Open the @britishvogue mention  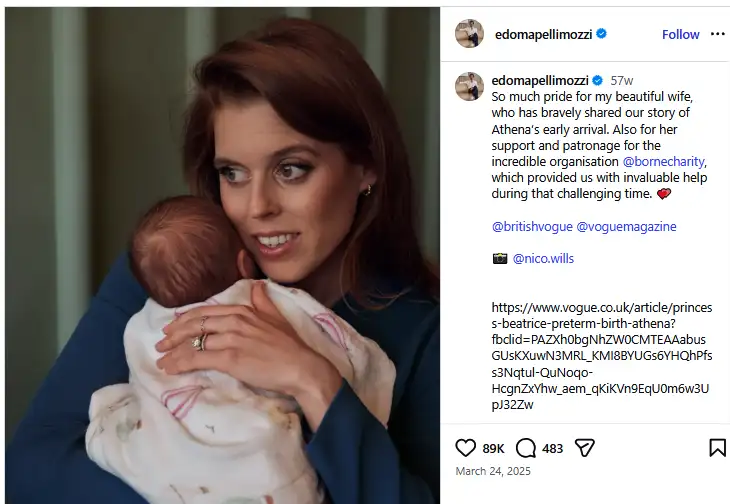pyautogui.click(x=532, y=227)
